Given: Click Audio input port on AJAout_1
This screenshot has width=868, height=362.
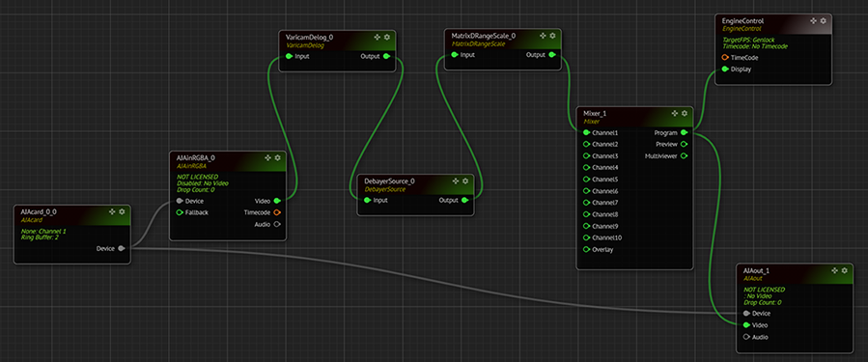Looking at the screenshot, I should (746, 337).
